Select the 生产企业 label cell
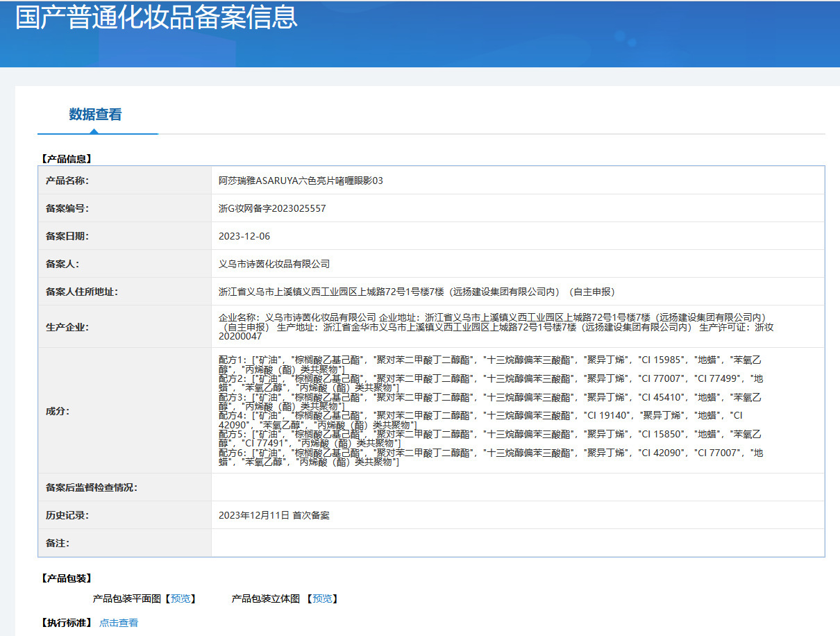Screen dimensions: 840x636 point(125,326)
